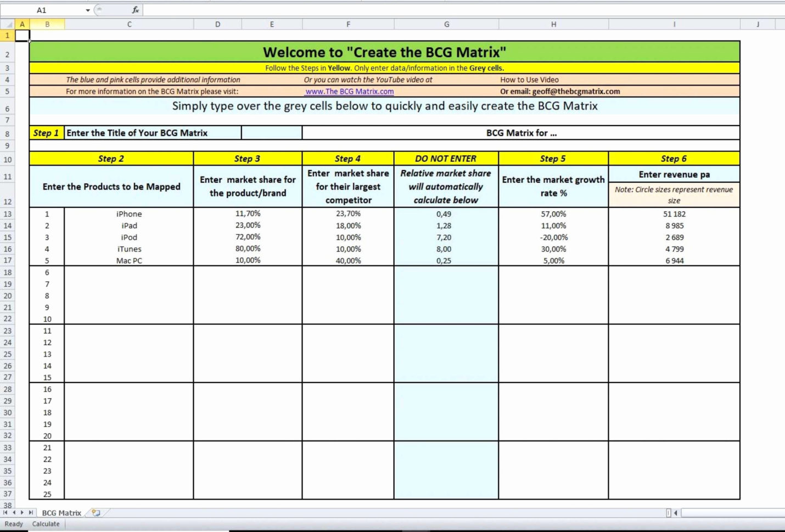Viewport: 785px width, 532px height.
Task: Select column header C
Action: [129, 24]
